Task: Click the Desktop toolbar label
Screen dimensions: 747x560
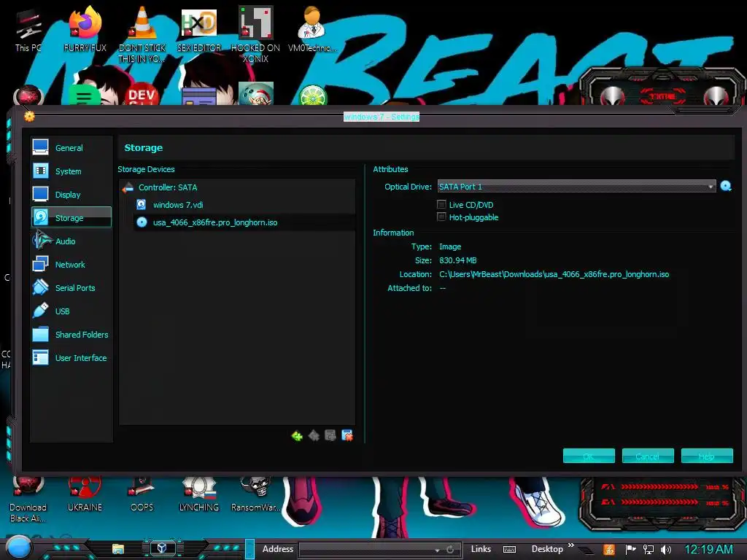Action: [x=547, y=549]
